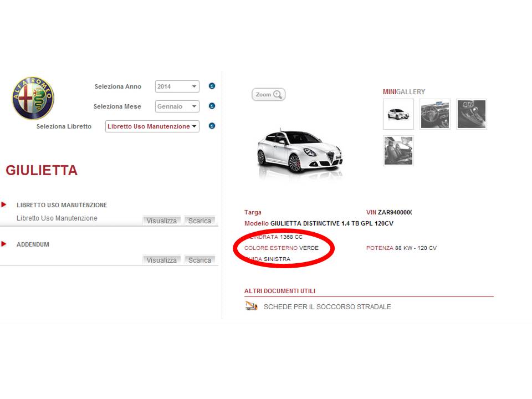Select the gear shift interior thumbnail
Image resolution: width=532 pixels, height=399 pixels.
[x=471, y=114]
